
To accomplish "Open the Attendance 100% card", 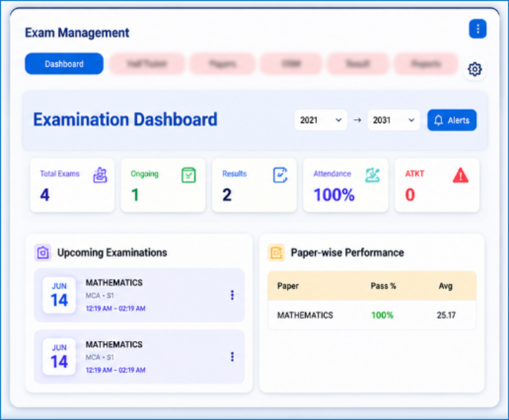I will pos(345,185).
